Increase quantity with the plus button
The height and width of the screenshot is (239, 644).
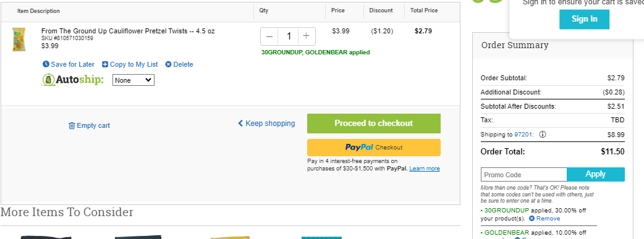[x=307, y=36]
